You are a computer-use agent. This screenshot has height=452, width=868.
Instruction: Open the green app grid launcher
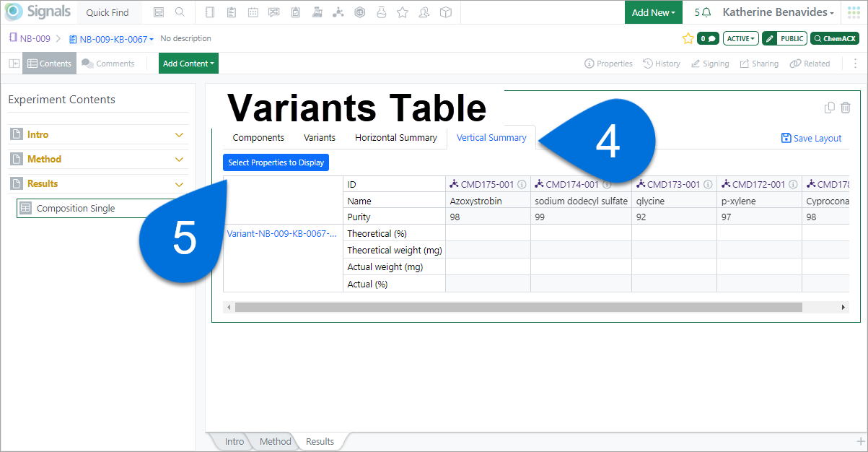click(x=854, y=12)
